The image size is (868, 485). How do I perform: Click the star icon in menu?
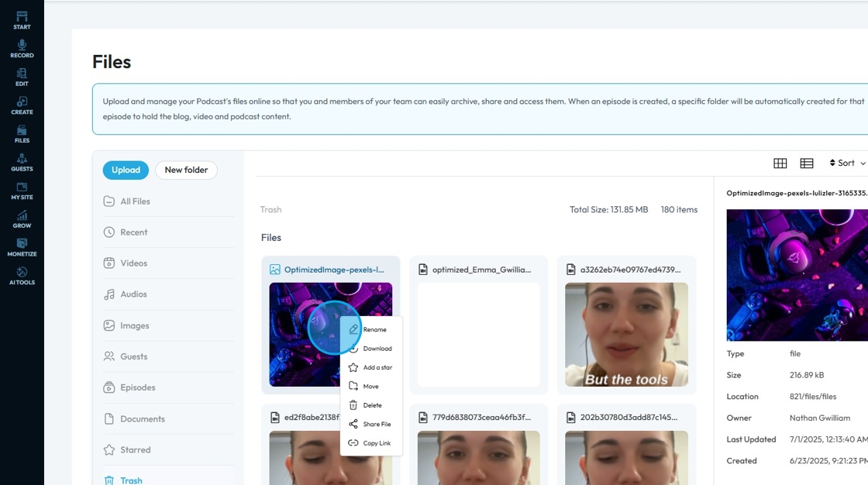tap(353, 367)
